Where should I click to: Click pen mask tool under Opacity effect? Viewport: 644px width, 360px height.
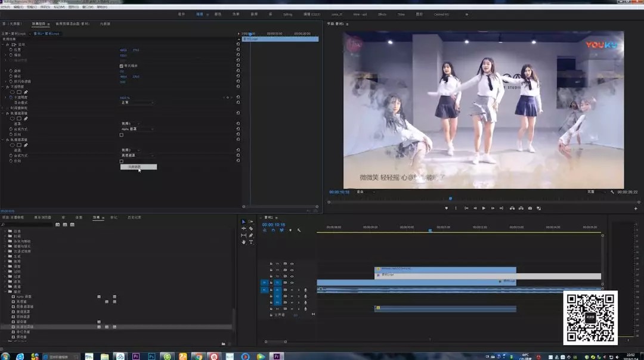(26, 92)
